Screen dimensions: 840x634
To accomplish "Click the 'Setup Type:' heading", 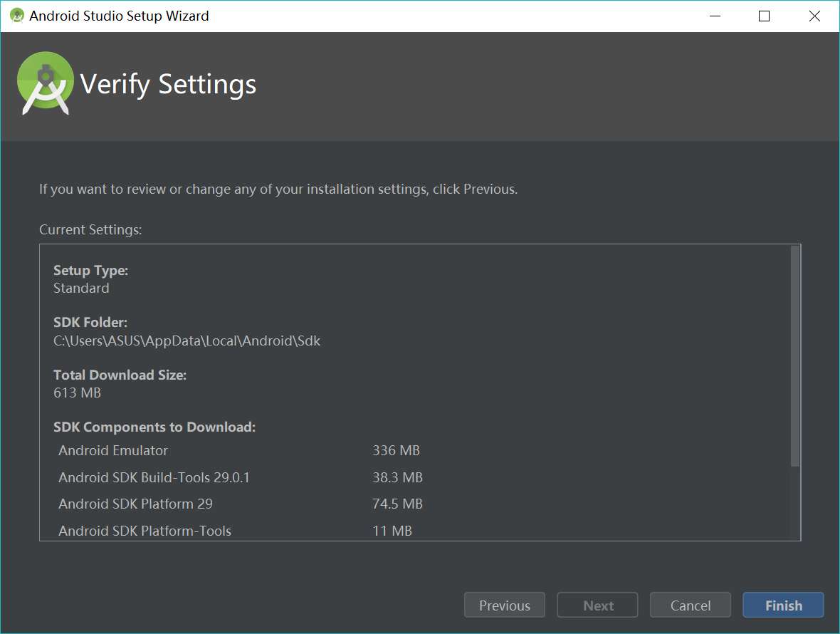I will point(90,271).
